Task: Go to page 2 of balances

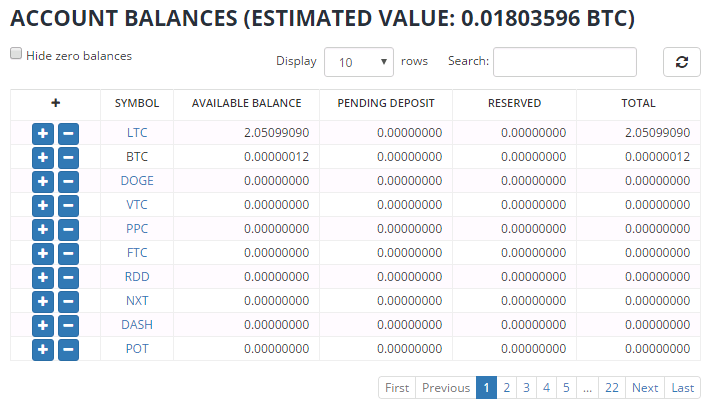Action: pyautogui.click(x=507, y=388)
